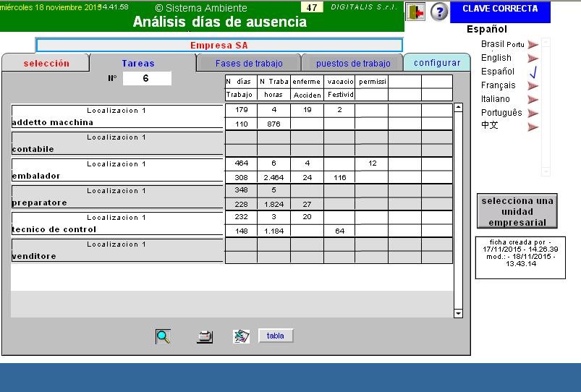The width and height of the screenshot is (581, 392).
Task: Click cell value 2.464
Action: [x=273, y=177]
